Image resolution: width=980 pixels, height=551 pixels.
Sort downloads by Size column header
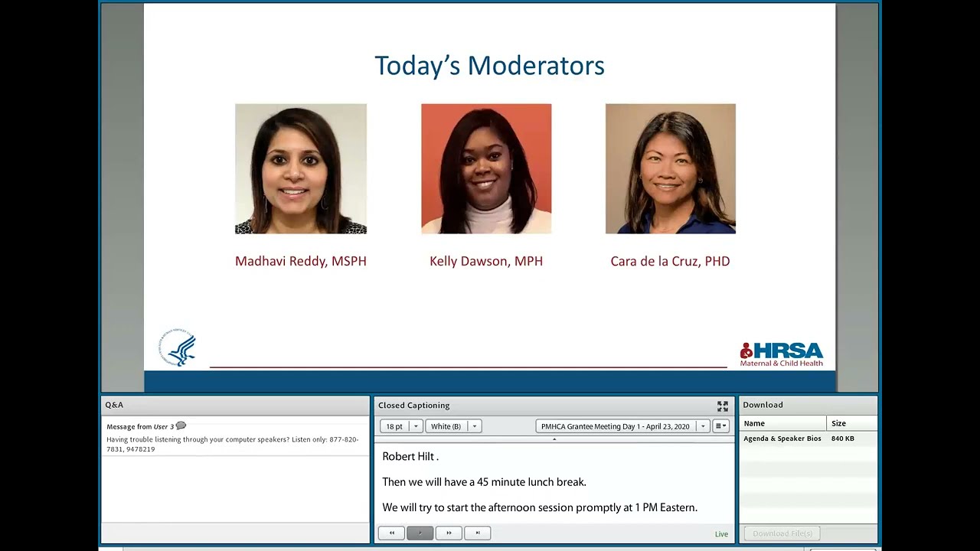click(x=852, y=423)
